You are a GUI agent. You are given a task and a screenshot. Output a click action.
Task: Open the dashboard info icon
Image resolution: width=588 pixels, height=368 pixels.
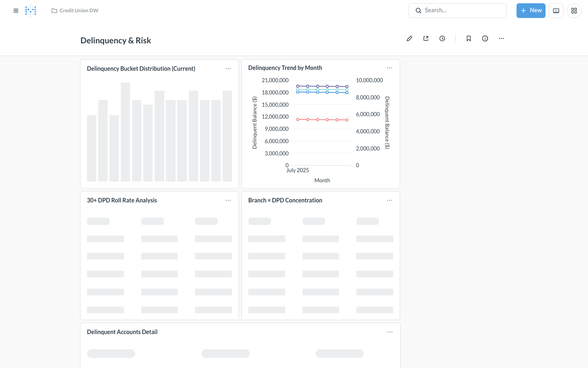[485, 38]
